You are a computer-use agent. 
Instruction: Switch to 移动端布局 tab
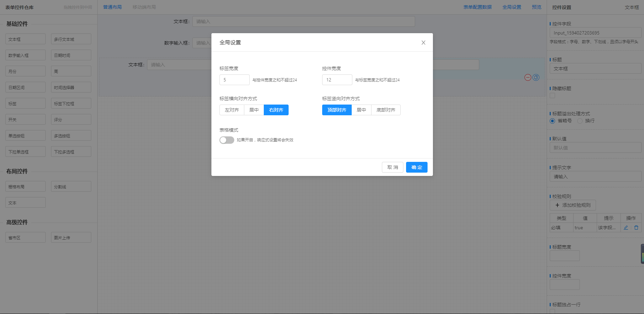pyautogui.click(x=144, y=7)
